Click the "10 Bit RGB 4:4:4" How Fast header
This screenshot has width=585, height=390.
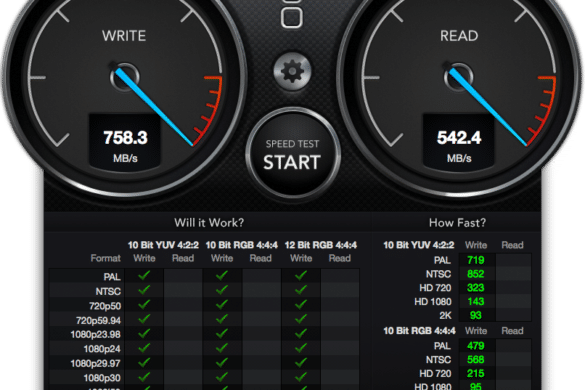pos(419,331)
